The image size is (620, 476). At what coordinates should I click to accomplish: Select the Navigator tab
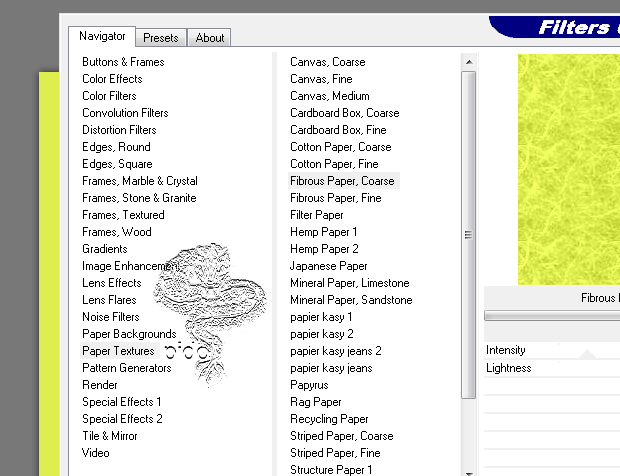click(x=103, y=37)
